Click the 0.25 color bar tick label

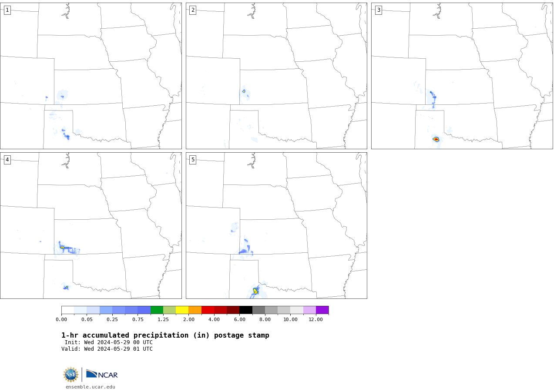(112, 319)
